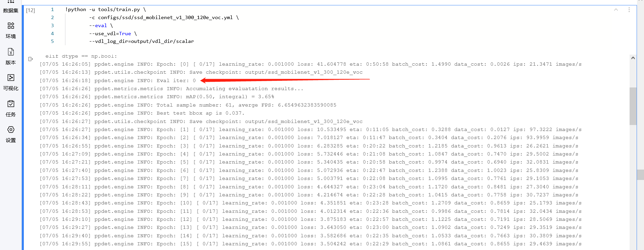644x250 pixels.
Task: Click the output toggle icon beside cell output
Action: [31, 59]
